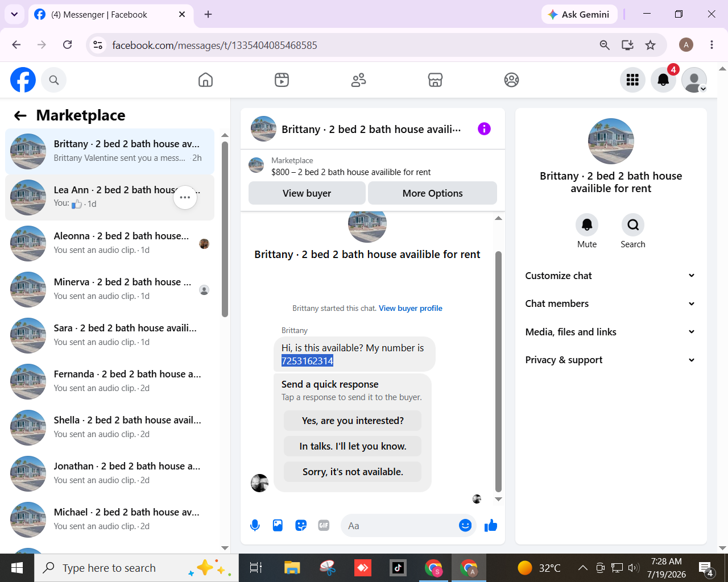Click the Marketplace listing $800 header text

point(351,172)
